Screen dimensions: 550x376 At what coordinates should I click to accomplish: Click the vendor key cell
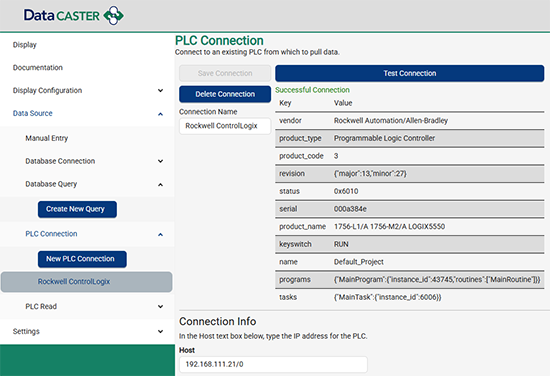(290, 121)
